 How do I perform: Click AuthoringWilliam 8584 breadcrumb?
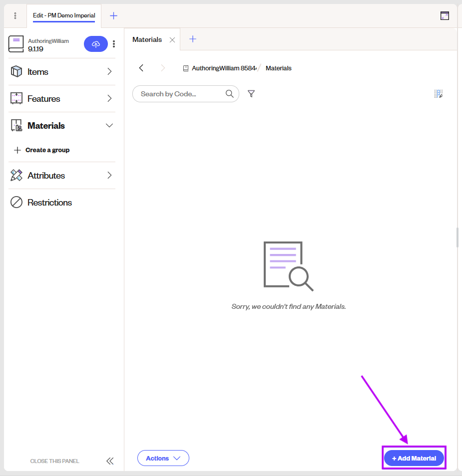[x=224, y=68]
